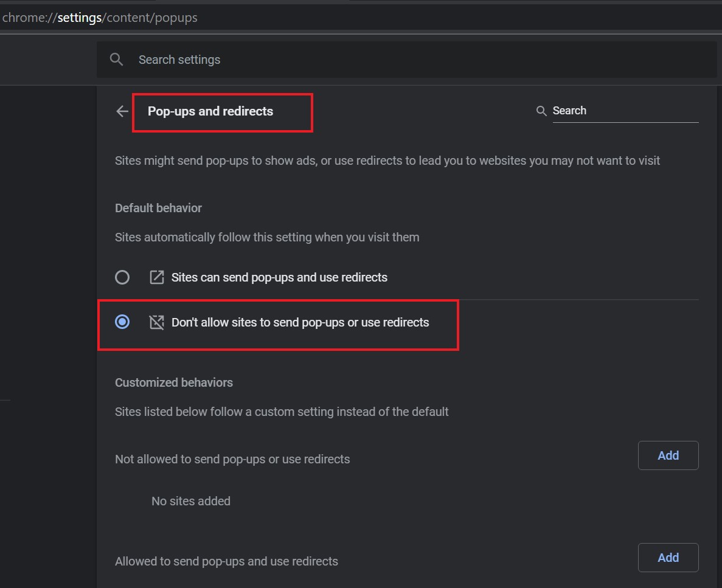Viewport: 722px width, 588px height.
Task: Click the 'Default behavior' section label
Action: [158, 207]
